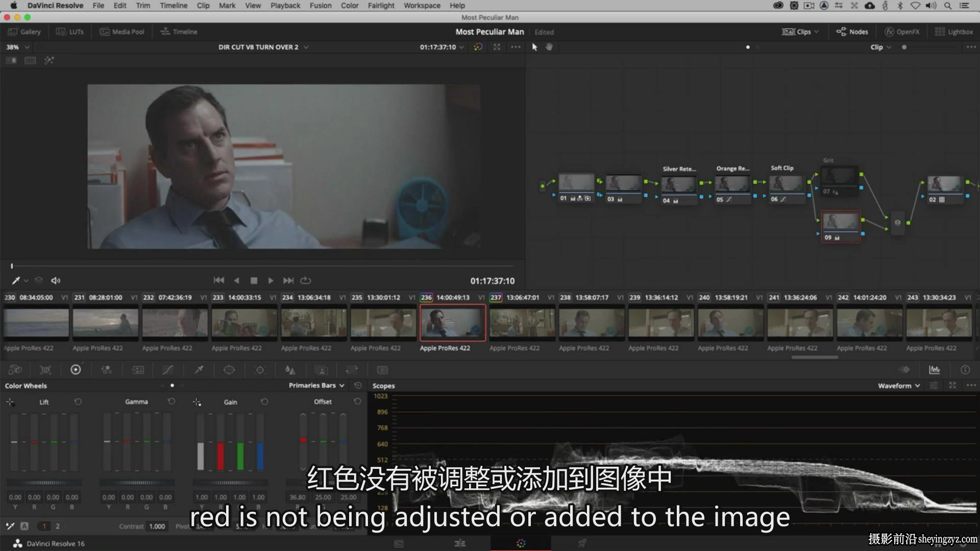The width and height of the screenshot is (980, 551).
Task: Open the Playback menu
Action: point(285,6)
